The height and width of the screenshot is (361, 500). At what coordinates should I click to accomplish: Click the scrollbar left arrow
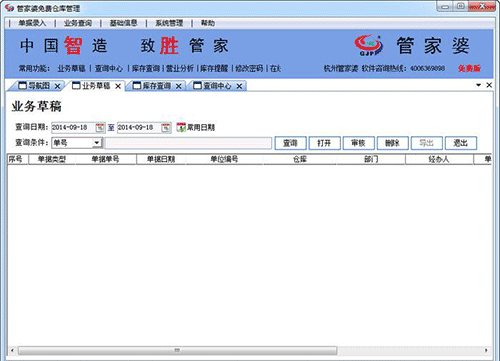[12, 350]
